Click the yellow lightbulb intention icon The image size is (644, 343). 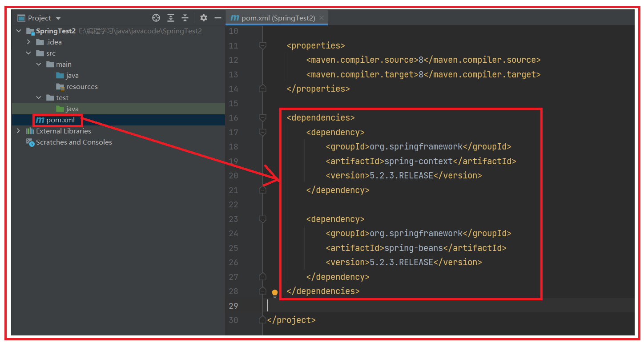click(275, 293)
